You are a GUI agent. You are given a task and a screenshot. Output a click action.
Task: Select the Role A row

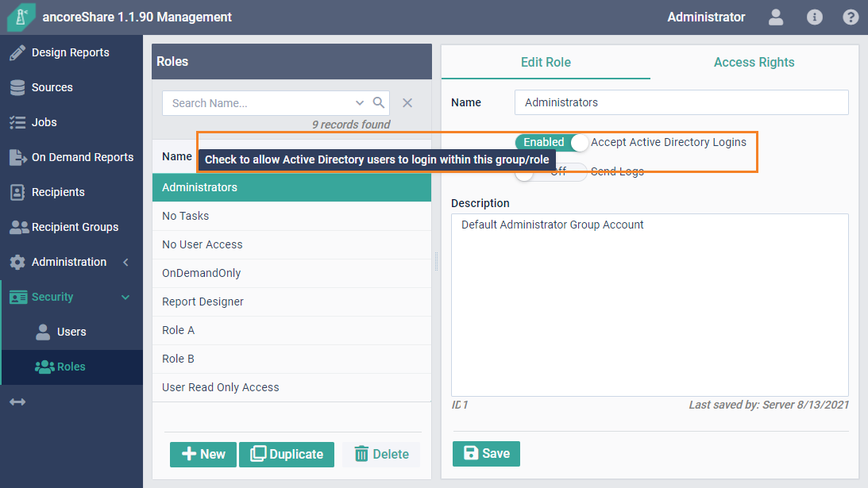(x=291, y=330)
